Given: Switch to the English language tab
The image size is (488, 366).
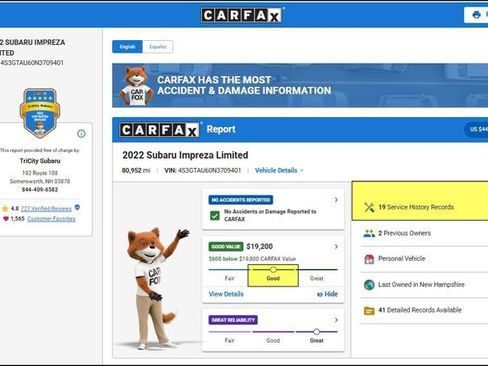Looking at the screenshot, I should [127, 47].
